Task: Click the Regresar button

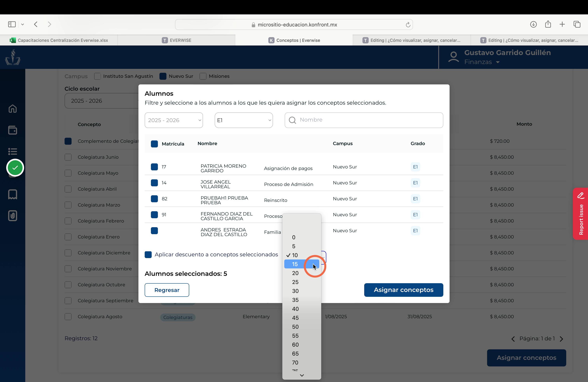Action: (167, 290)
